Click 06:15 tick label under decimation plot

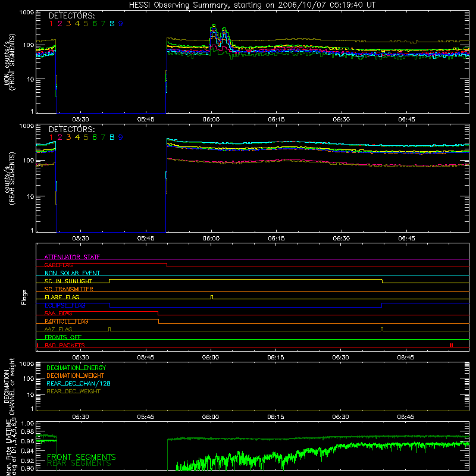tap(276, 417)
